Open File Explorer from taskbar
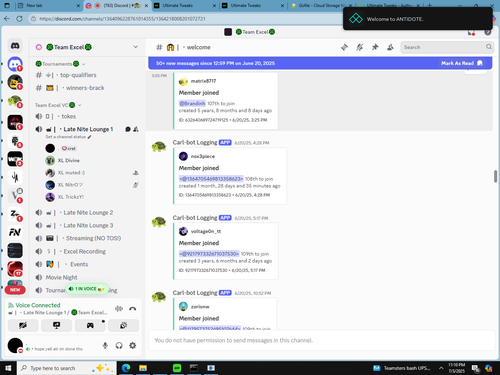 (x=143, y=368)
